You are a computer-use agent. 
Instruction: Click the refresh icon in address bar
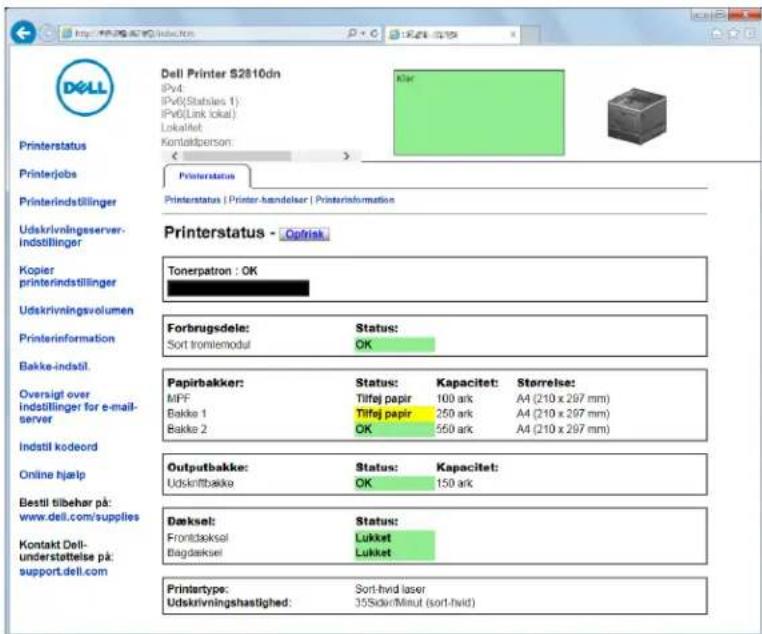374,33
